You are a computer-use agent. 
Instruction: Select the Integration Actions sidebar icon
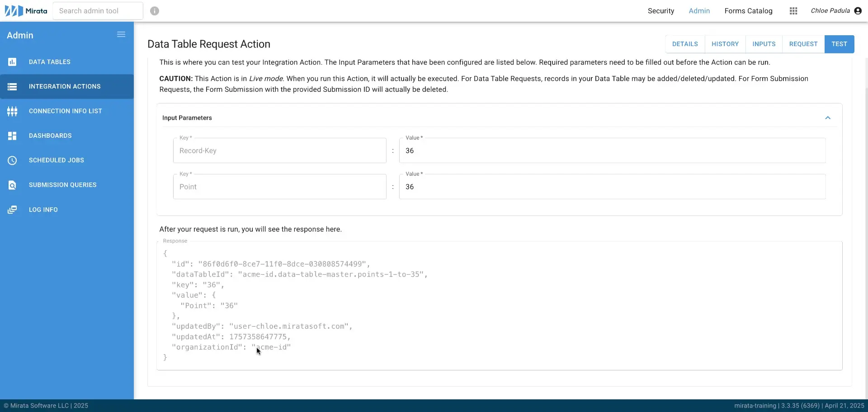click(x=12, y=86)
